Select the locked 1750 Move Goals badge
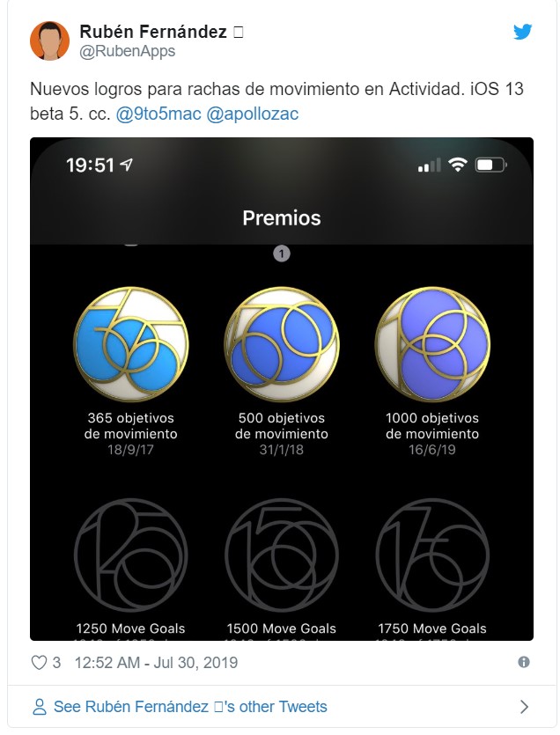Image resolution: width=560 pixels, height=735 pixels. click(x=432, y=555)
